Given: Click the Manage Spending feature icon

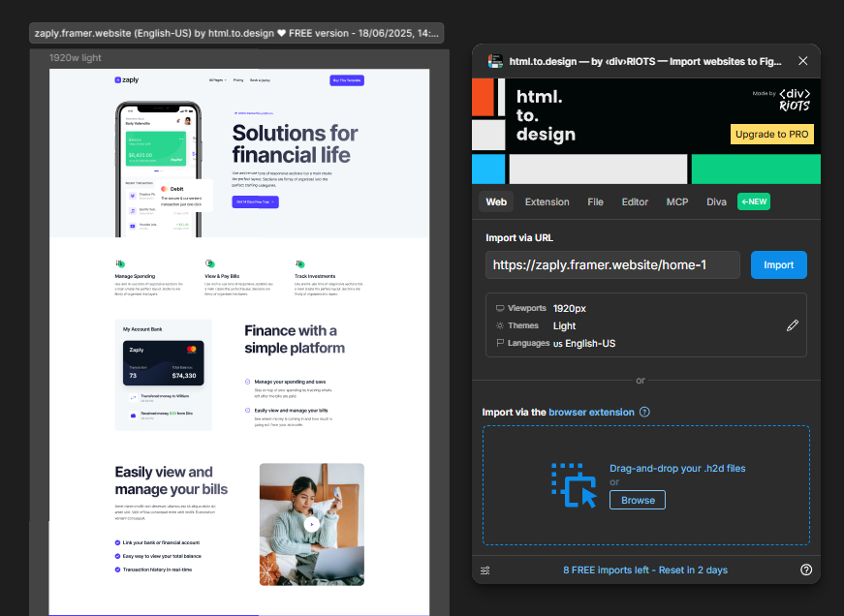Looking at the screenshot, I should tap(119, 263).
